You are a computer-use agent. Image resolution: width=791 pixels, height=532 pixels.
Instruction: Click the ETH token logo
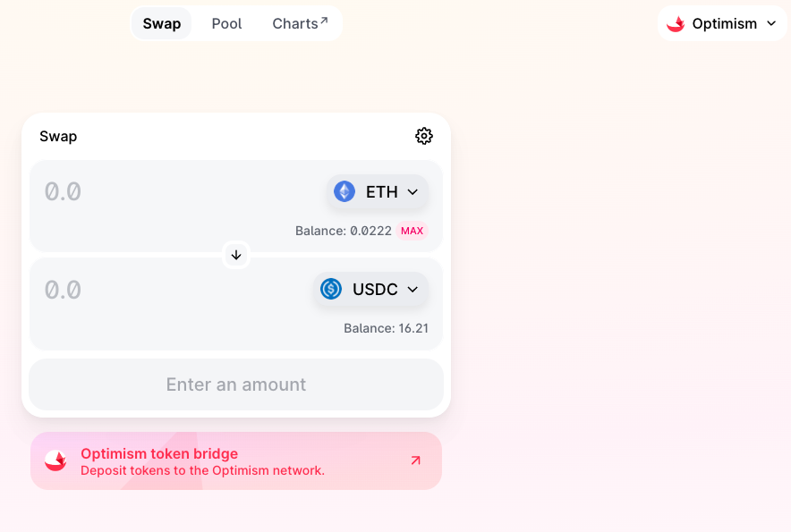pos(344,191)
